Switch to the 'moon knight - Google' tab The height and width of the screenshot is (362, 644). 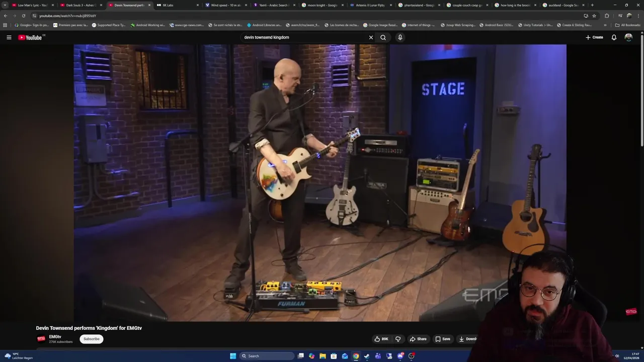[322, 5]
